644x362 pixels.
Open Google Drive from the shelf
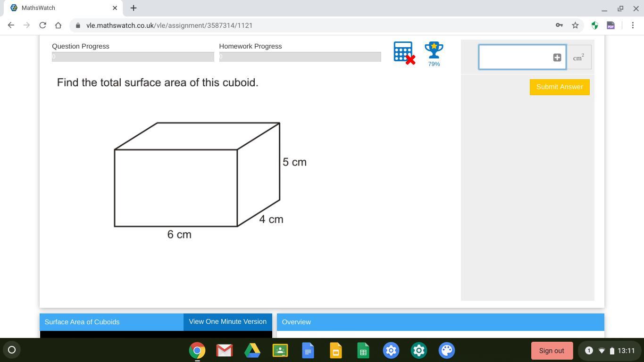[252, 350]
